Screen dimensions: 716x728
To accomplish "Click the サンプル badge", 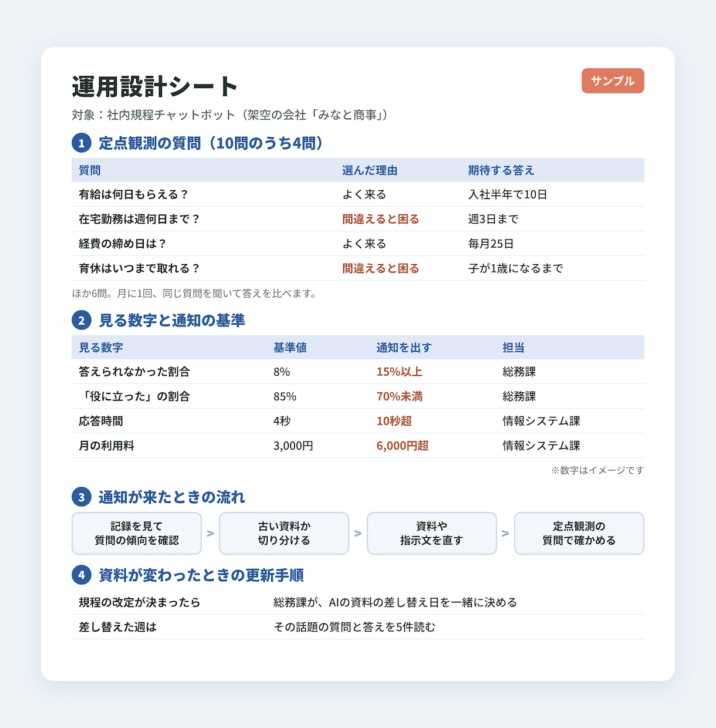I will click(613, 81).
